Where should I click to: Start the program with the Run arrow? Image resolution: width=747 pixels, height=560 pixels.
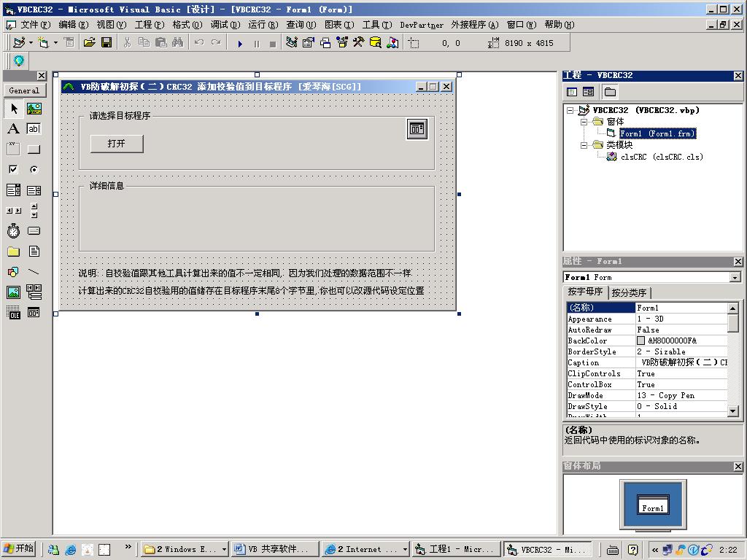point(240,44)
